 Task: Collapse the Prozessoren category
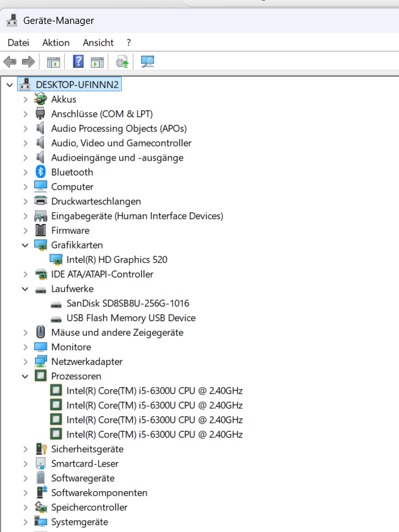pyautogui.click(x=25, y=376)
